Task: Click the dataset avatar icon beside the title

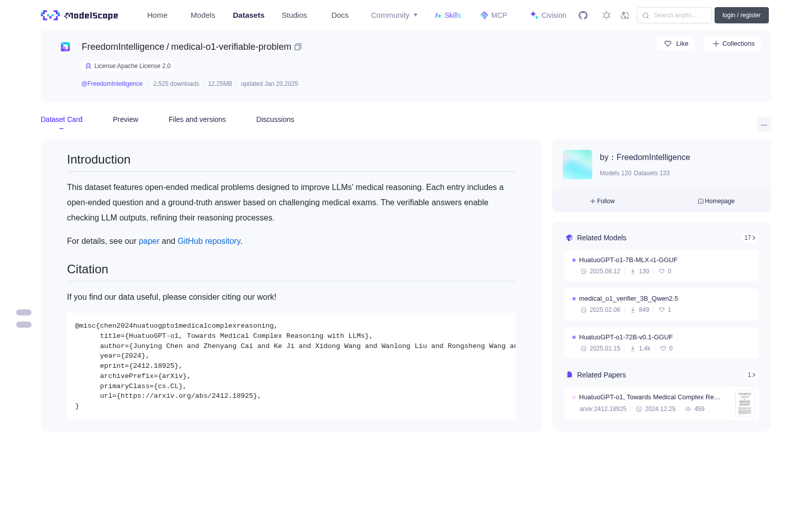Action: (65, 47)
